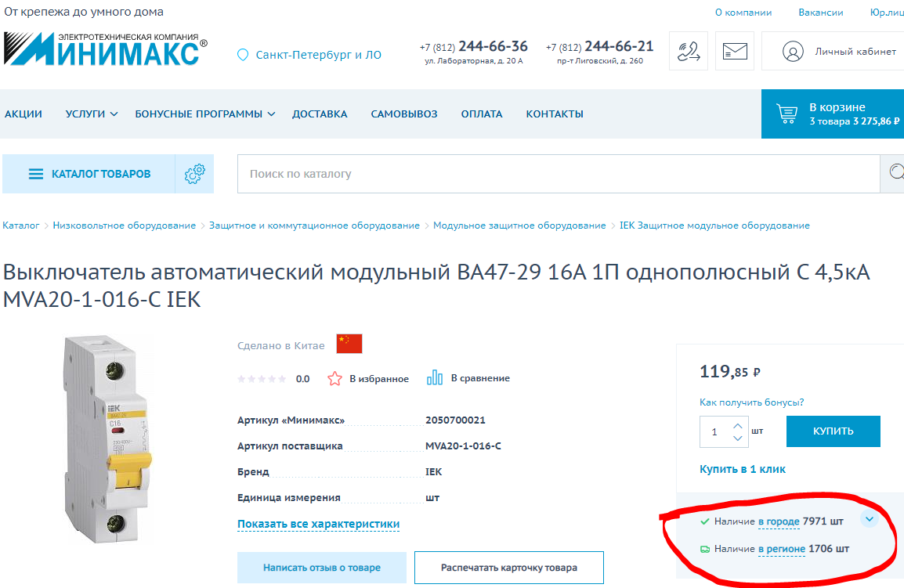The height and width of the screenshot is (588, 904).
Task: Click the phone number 244-66-21
Action: coord(619,46)
